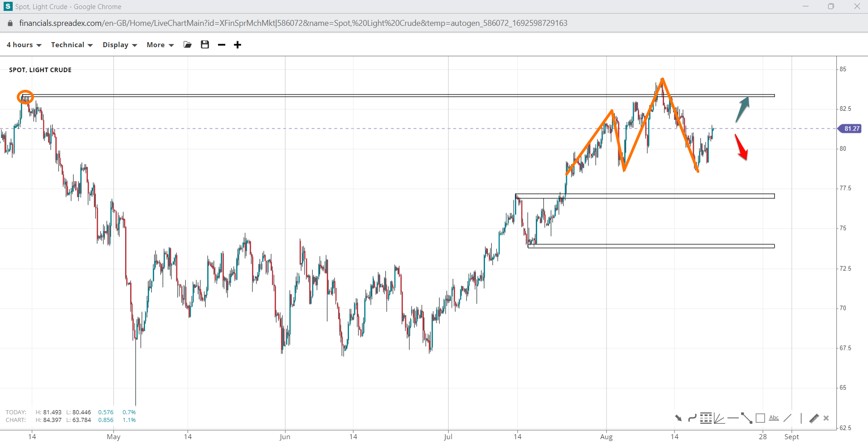Open a saved chart layout via folder icon
Screen dimensions: 868x446
tap(187, 44)
